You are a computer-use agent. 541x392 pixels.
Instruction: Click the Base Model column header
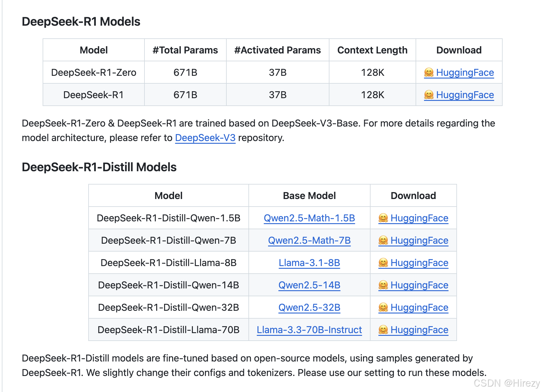point(309,196)
